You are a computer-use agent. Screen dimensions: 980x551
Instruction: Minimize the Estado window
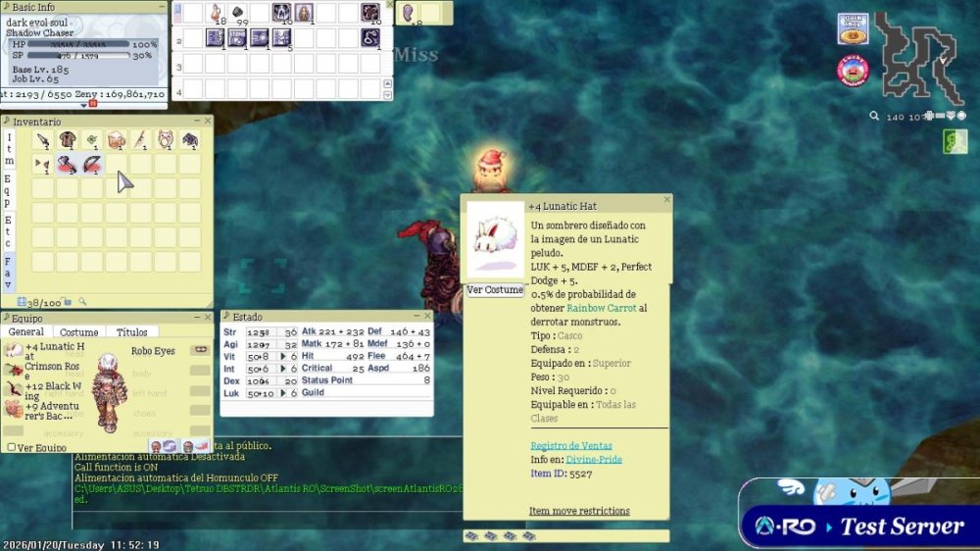click(416, 316)
